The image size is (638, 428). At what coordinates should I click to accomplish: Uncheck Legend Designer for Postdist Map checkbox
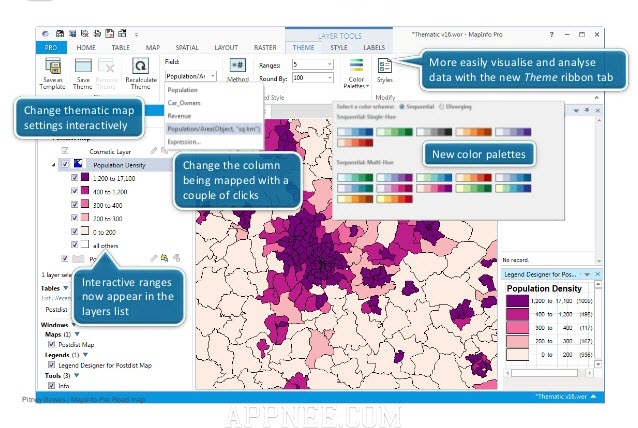point(52,365)
